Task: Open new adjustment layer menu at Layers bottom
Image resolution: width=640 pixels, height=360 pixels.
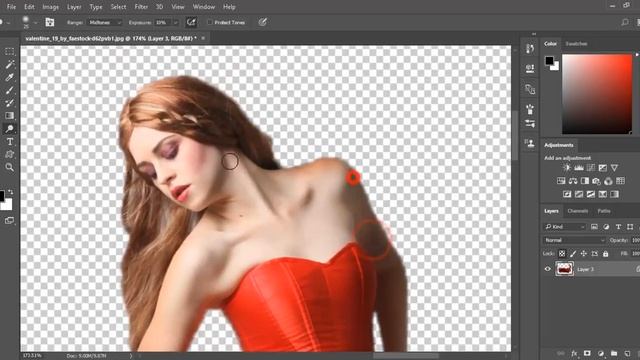Action: tap(600, 353)
